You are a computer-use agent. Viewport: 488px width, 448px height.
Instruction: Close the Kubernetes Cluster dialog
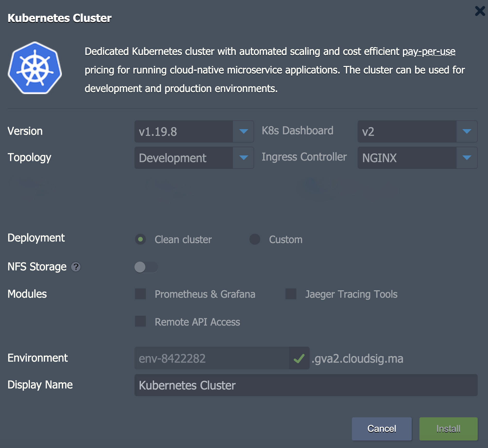click(x=480, y=11)
